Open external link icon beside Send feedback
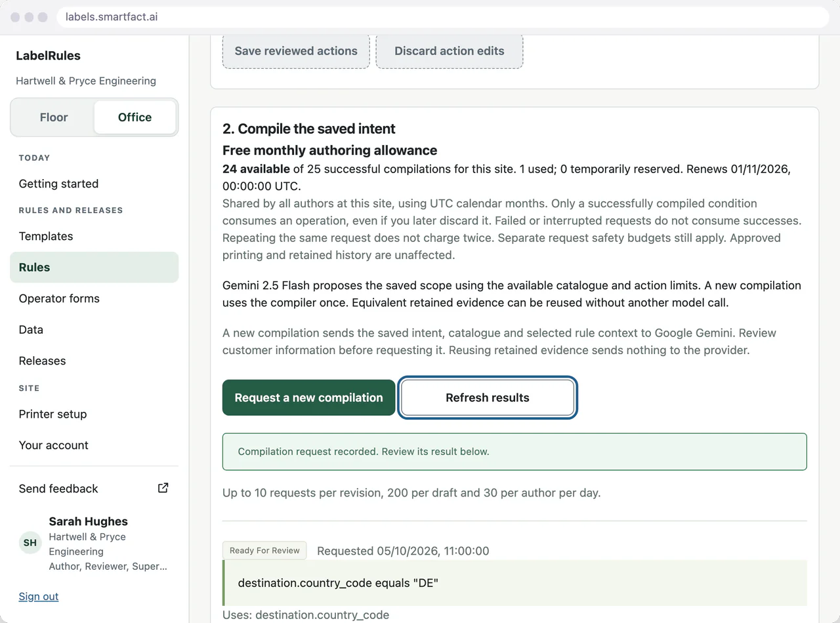The image size is (840, 623). [163, 488]
